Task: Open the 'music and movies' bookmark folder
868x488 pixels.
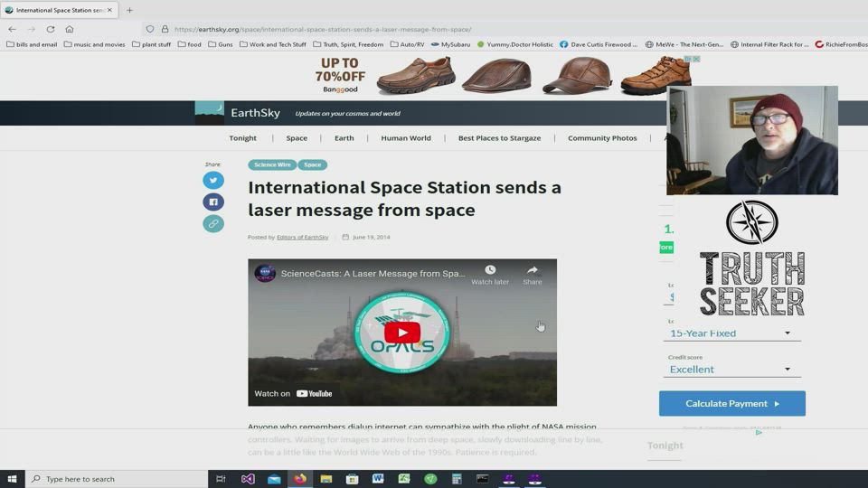Action: (x=94, y=44)
